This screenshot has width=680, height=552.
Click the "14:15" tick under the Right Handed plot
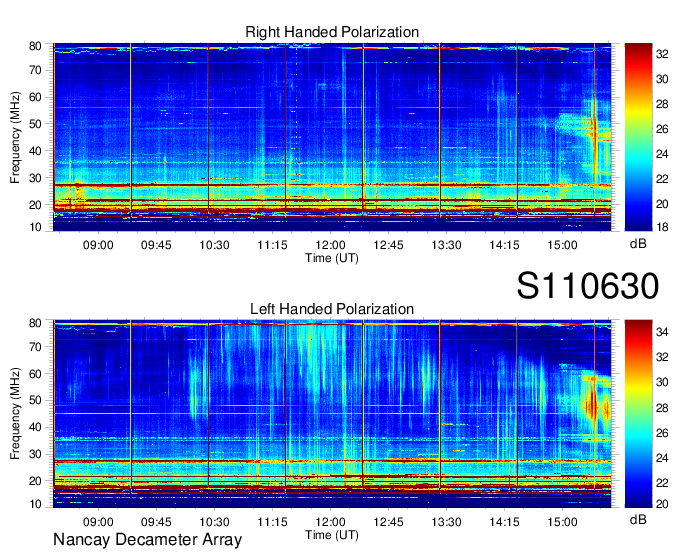[x=504, y=245]
